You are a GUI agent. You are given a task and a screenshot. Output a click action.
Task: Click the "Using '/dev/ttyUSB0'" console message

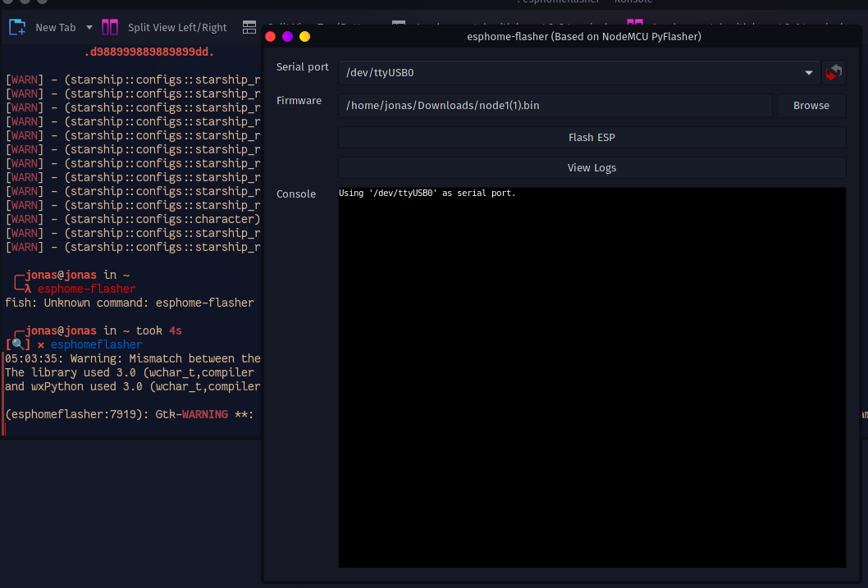click(427, 194)
